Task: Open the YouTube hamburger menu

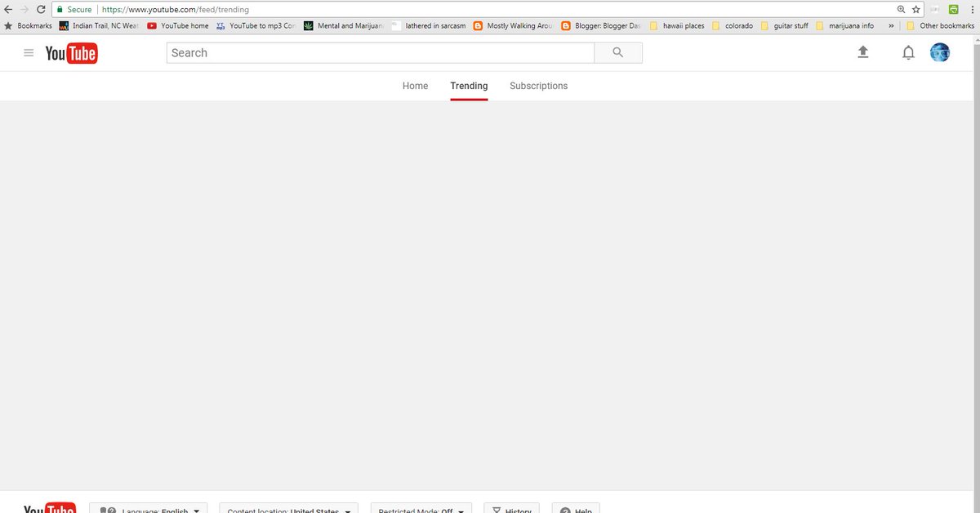Action: (x=29, y=52)
